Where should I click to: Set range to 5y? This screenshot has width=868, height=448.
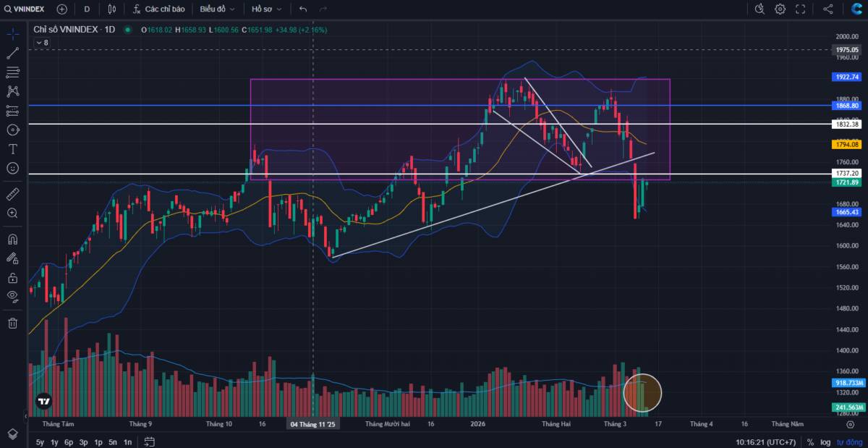pos(40,442)
